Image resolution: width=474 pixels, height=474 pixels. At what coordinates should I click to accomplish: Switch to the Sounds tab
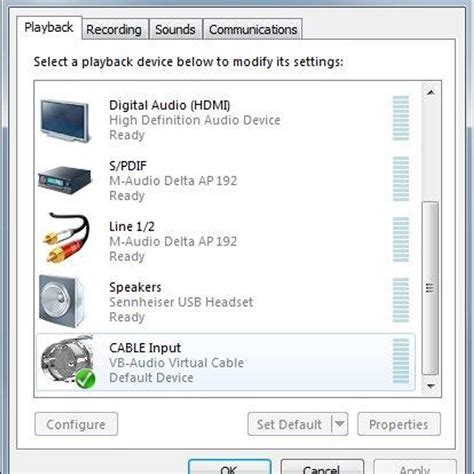tap(175, 29)
